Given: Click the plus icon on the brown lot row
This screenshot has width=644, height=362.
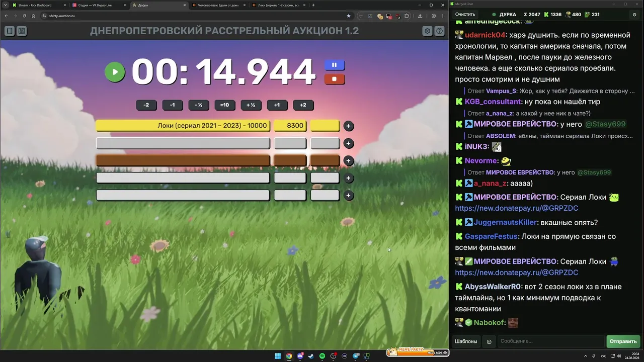Looking at the screenshot, I should coord(348,161).
